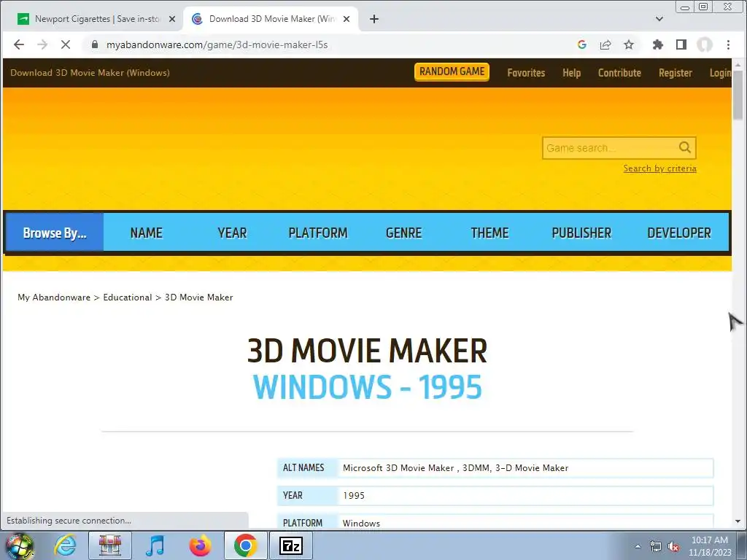Image resolution: width=747 pixels, height=560 pixels.
Task: Browse games by PLATFORM
Action: point(318,233)
